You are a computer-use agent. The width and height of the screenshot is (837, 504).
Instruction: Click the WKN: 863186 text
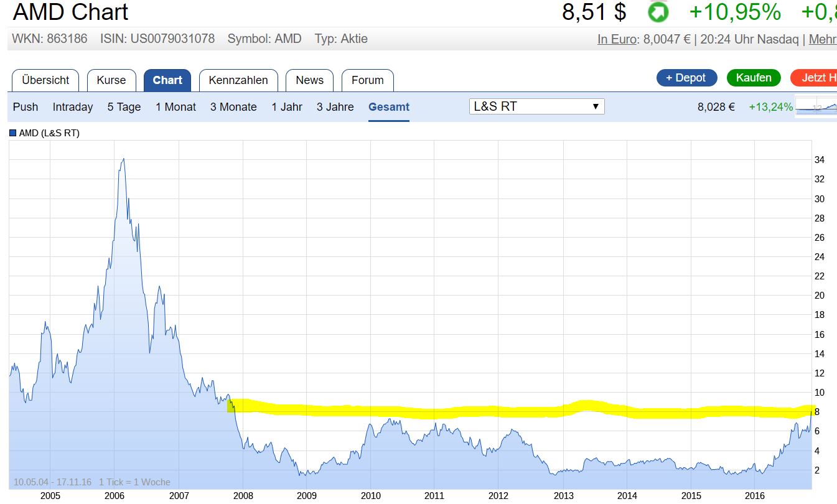coord(50,39)
